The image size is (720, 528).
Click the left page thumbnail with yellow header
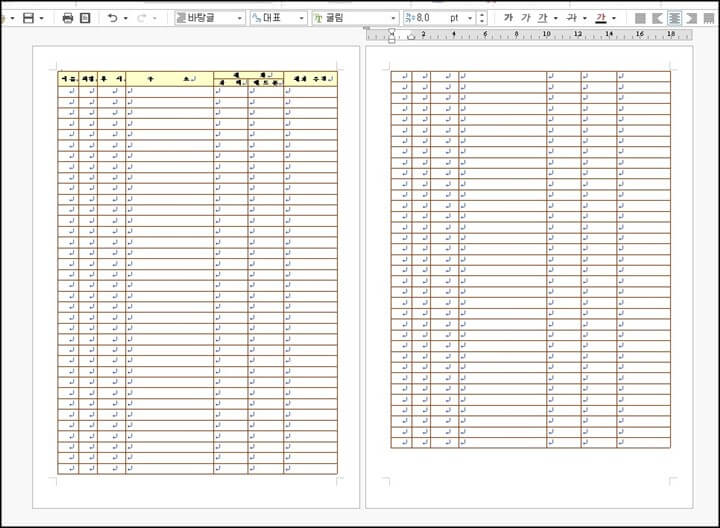click(196, 277)
